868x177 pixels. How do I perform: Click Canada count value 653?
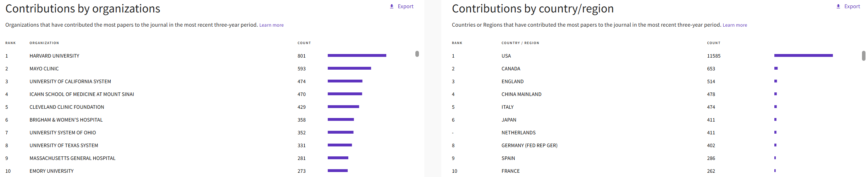[x=711, y=69]
